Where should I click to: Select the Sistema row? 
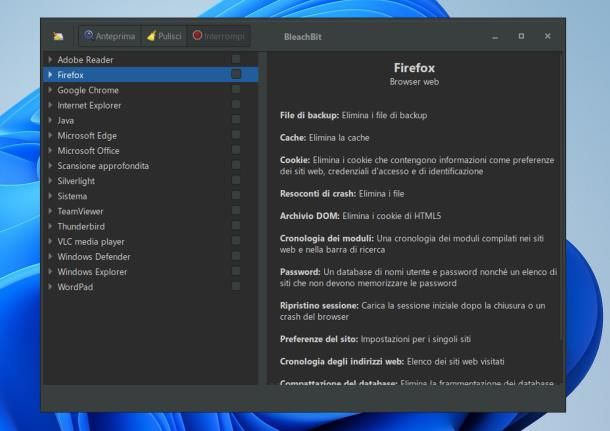[151, 196]
